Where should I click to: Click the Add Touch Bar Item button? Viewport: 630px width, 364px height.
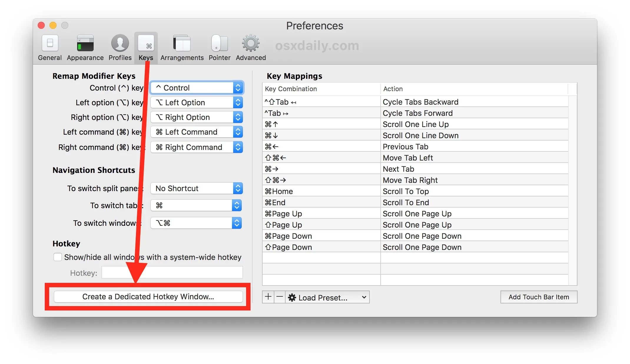(538, 297)
